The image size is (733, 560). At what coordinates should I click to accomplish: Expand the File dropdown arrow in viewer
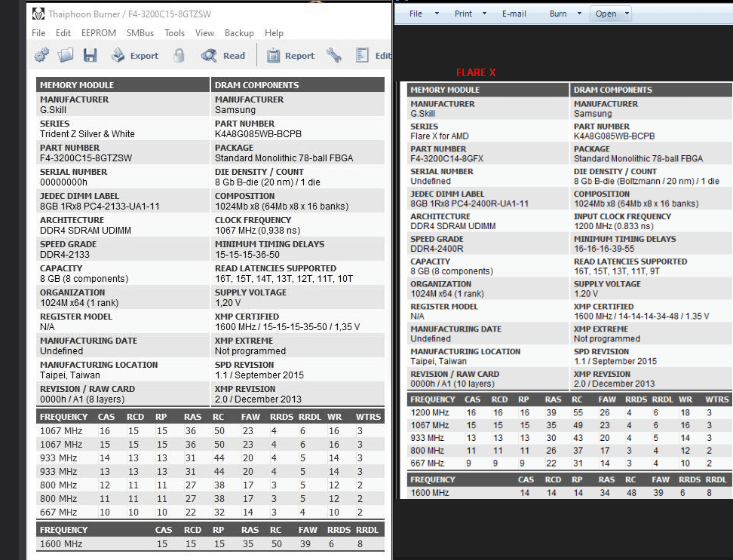pyautogui.click(x=437, y=14)
